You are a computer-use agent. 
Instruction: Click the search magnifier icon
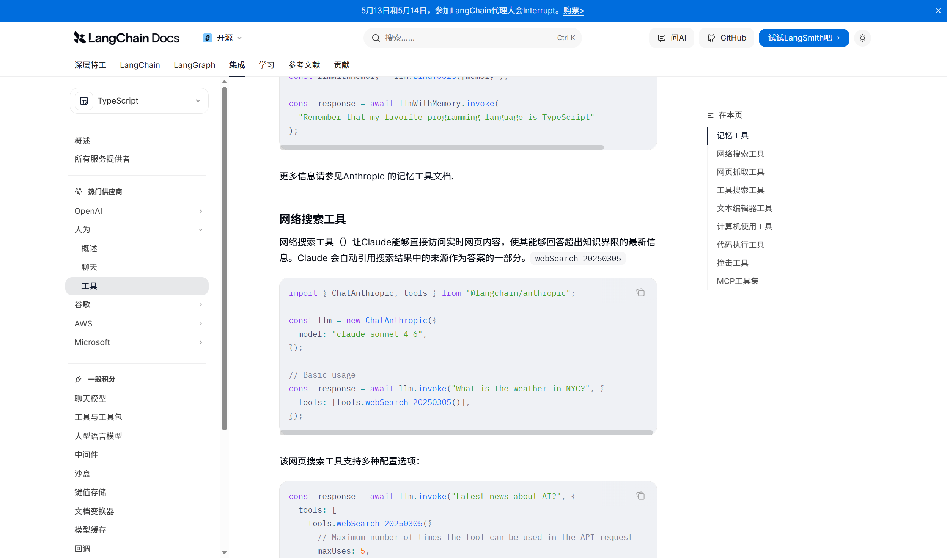point(376,38)
